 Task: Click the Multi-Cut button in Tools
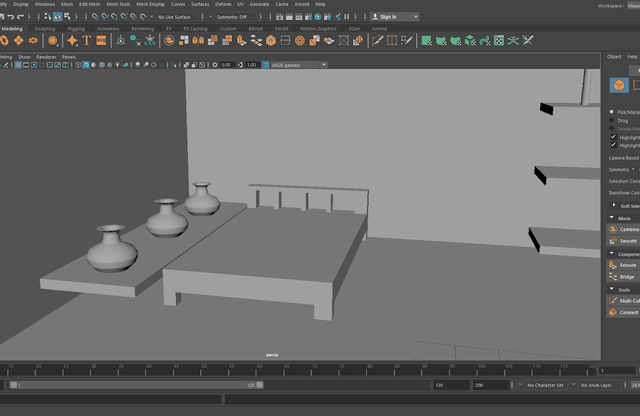(624, 301)
